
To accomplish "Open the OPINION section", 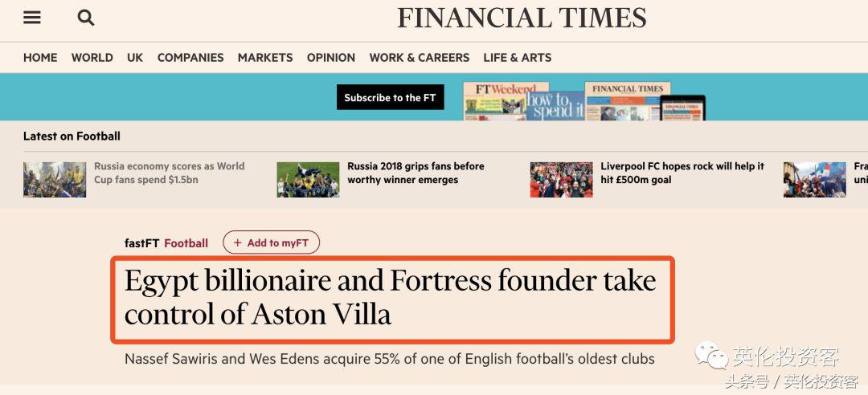I will 331,58.
